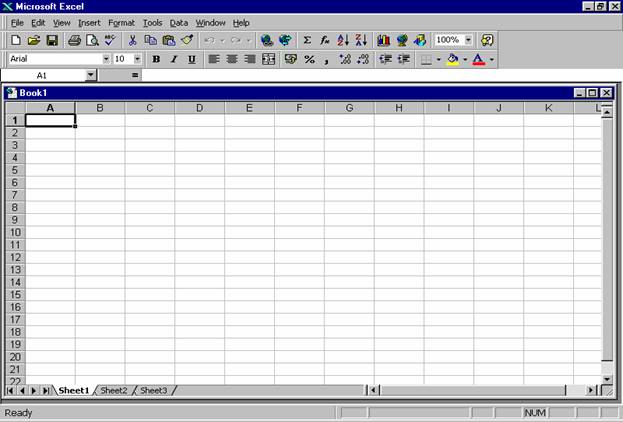The image size is (623, 422).
Task: Click the Save icon in the toolbar
Action: pyautogui.click(x=52, y=40)
